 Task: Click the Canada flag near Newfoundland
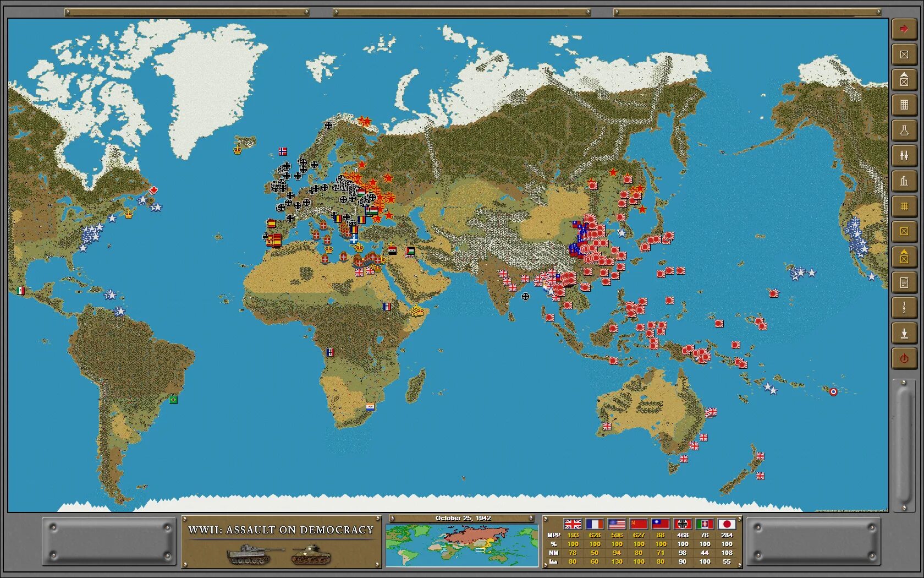point(153,190)
